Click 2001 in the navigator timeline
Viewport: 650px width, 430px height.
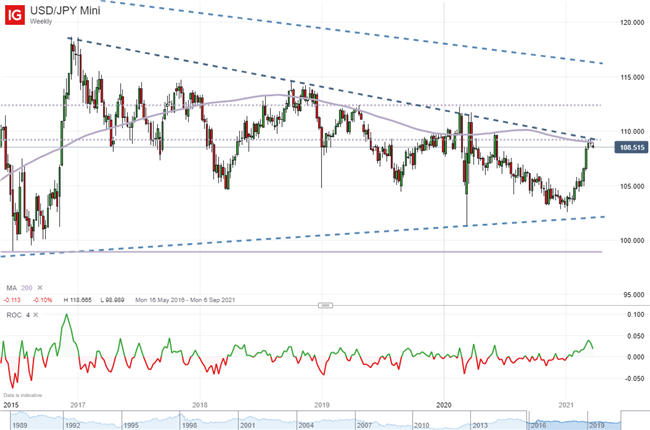point(247,425)
